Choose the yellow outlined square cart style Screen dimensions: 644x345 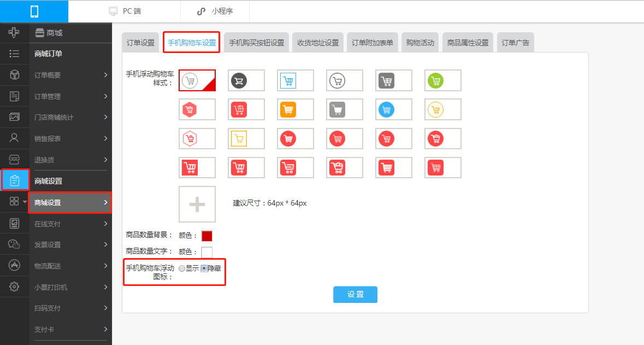pos(246,138)
